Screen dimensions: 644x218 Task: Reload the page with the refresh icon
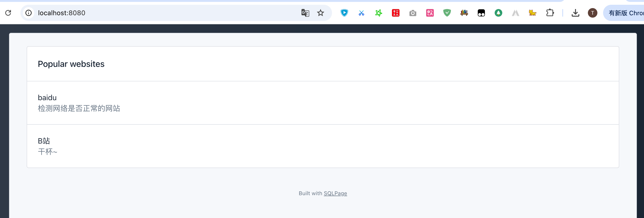[8, 13]
